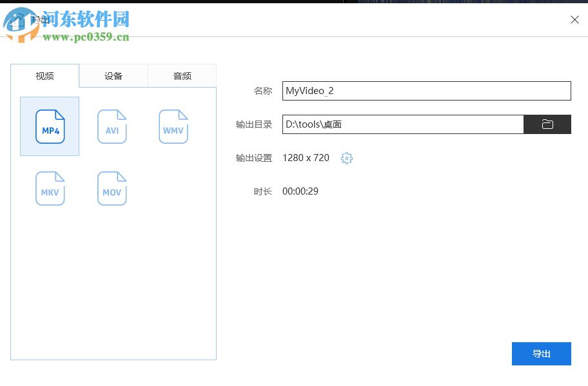Click inside the D:\tools\桌面 directory field
This screenshot has width=588, height=386.
(402, 124)
